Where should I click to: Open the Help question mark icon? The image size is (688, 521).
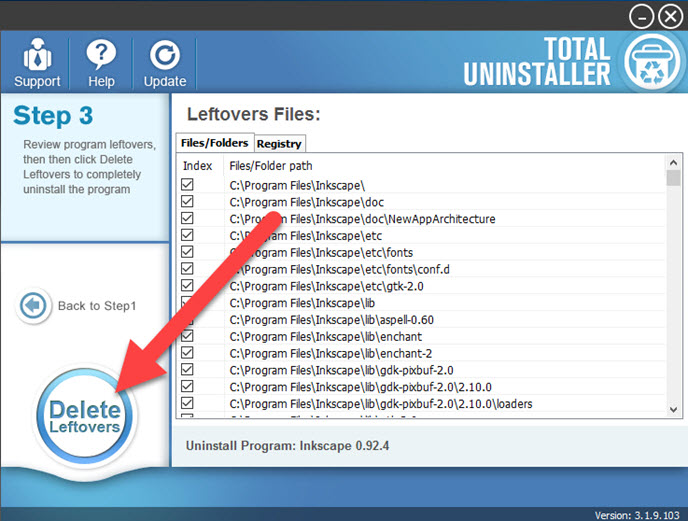click(x=101, y=63)
